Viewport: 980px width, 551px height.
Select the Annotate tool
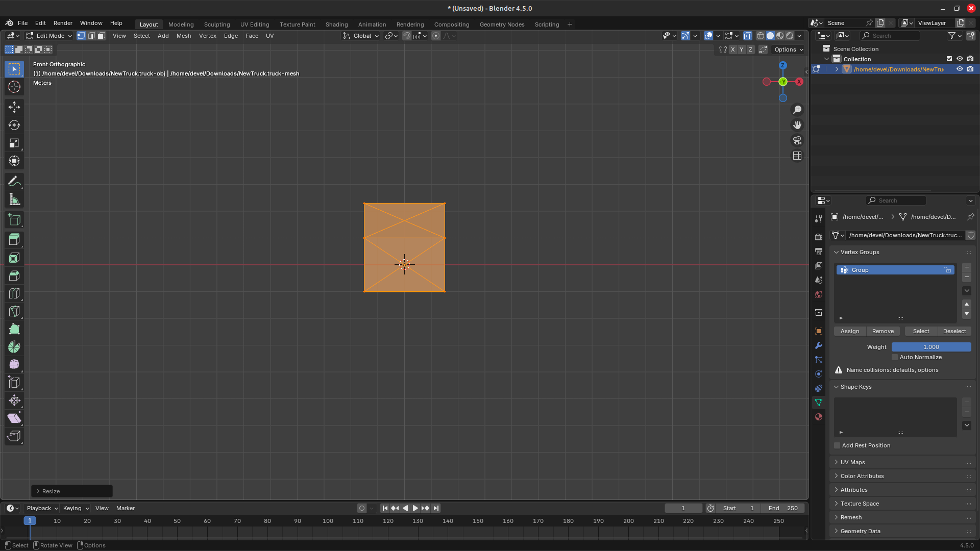(x=14, y=182)
